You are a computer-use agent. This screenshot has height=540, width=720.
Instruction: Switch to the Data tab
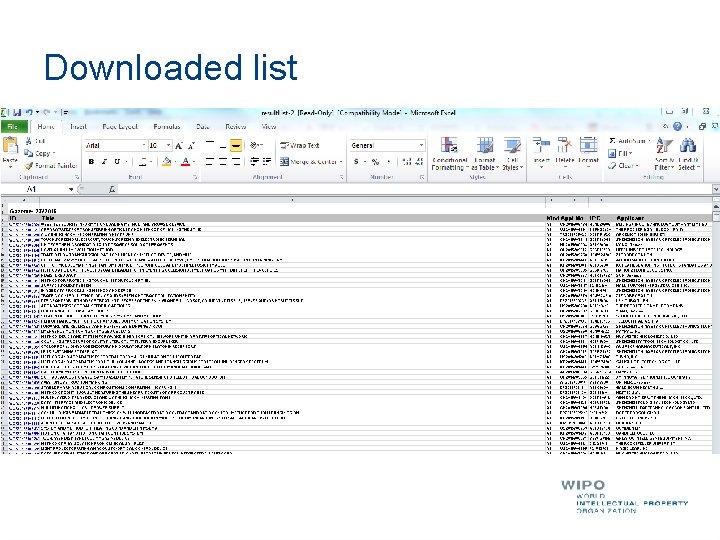click(x=202, y=127)
